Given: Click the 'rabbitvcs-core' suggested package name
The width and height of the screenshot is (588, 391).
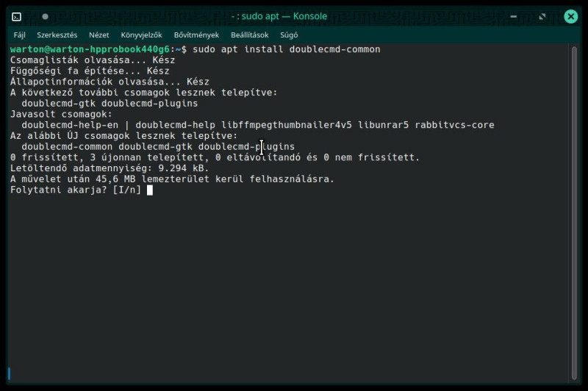Looking at the screenshot, I should point(454,125).
